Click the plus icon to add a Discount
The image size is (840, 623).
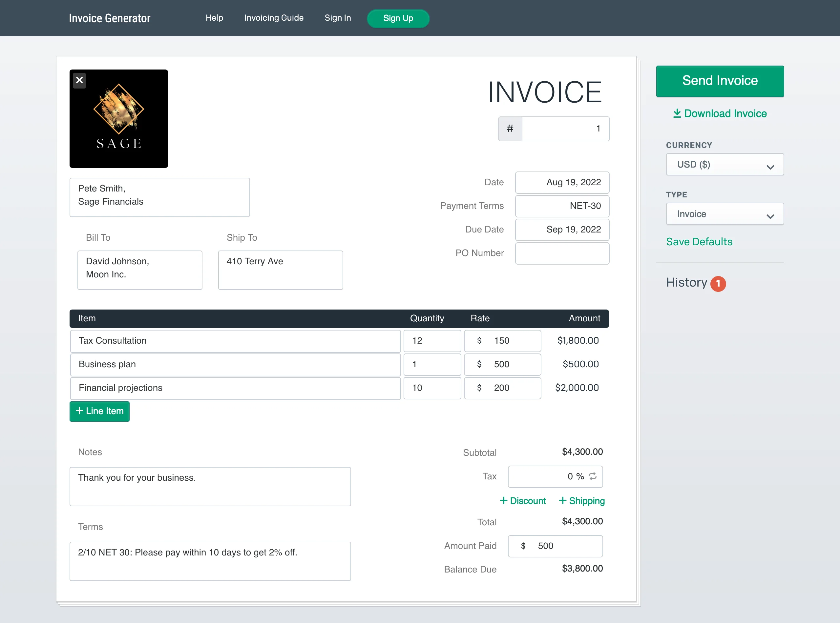(504, 501)
